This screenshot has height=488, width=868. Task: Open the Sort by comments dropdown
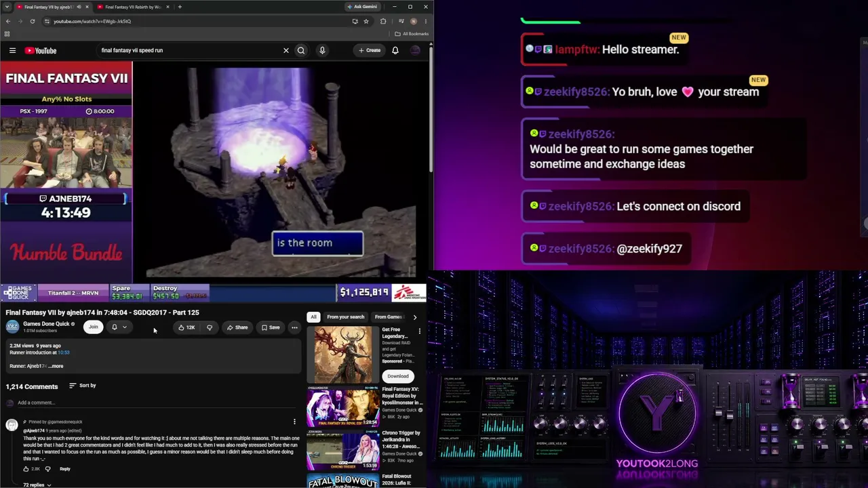(83, 386)
